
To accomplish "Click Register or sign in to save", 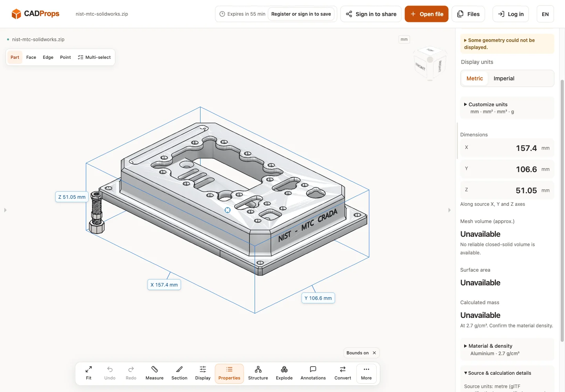I will tap(301, 14).
